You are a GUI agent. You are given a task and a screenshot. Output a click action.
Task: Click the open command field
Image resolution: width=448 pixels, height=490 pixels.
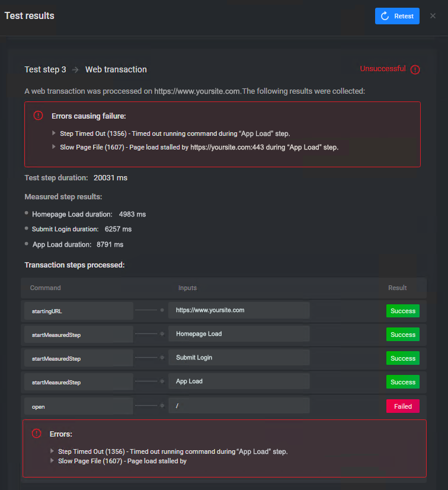tap(79, 406)
